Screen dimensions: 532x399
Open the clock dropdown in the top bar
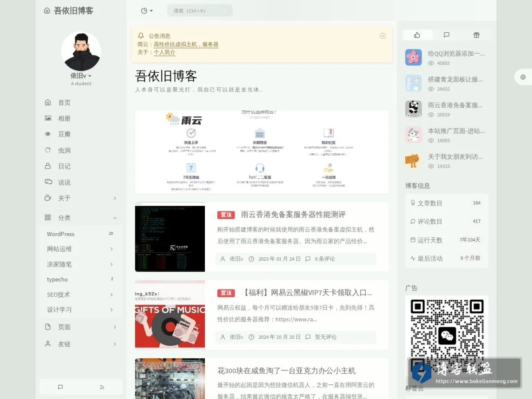tap(147, 11)
